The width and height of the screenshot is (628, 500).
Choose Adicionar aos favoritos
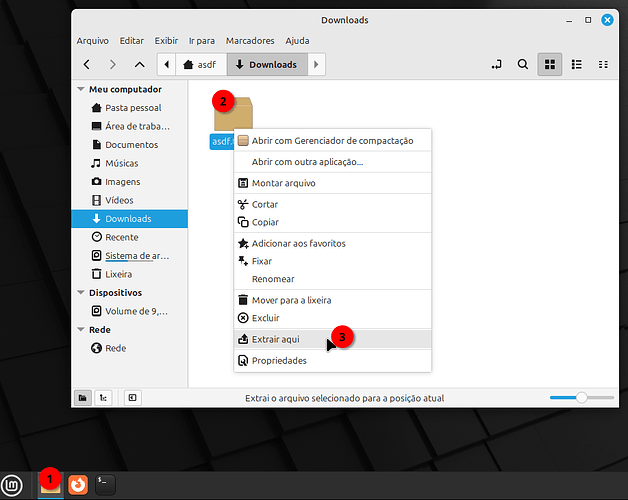(x=332, y=243)
